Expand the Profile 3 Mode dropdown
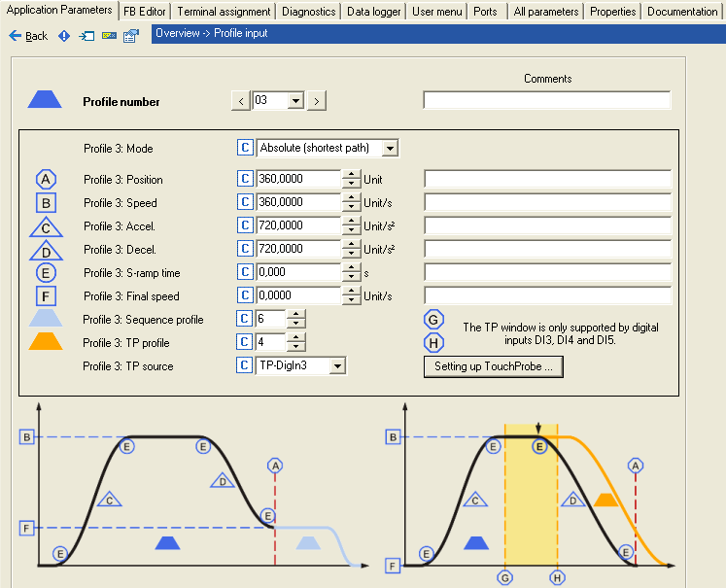The height and width of the screenshot is (588, 726). tap(390, 149)
